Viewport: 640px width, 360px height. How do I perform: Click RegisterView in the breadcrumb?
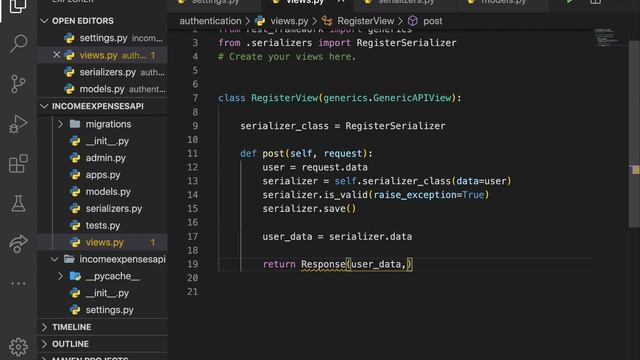(365, 21)
